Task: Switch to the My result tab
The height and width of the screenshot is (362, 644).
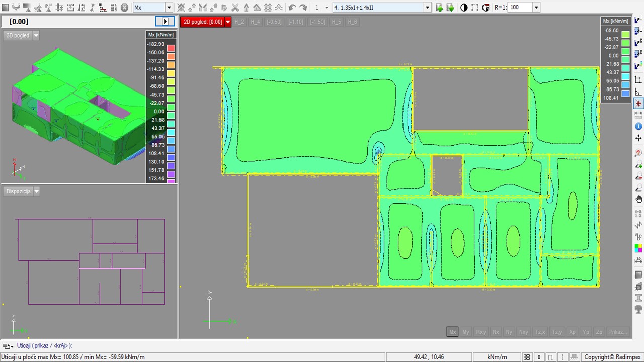Action: (466, 332)
